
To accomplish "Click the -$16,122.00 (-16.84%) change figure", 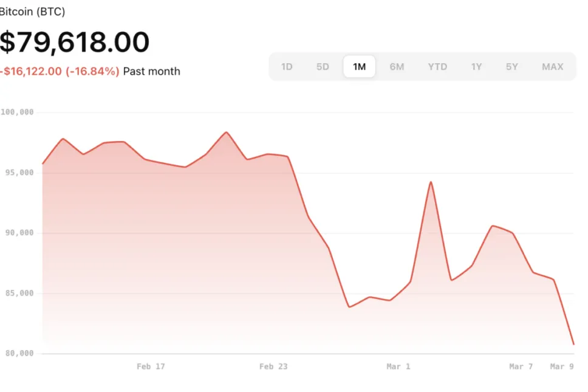I will [60, 71].
